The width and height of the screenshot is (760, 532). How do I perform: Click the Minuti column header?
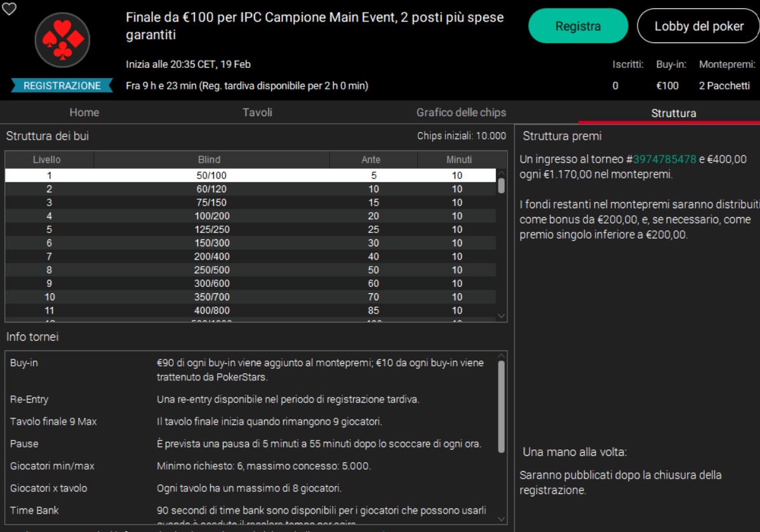coord(457,160)
